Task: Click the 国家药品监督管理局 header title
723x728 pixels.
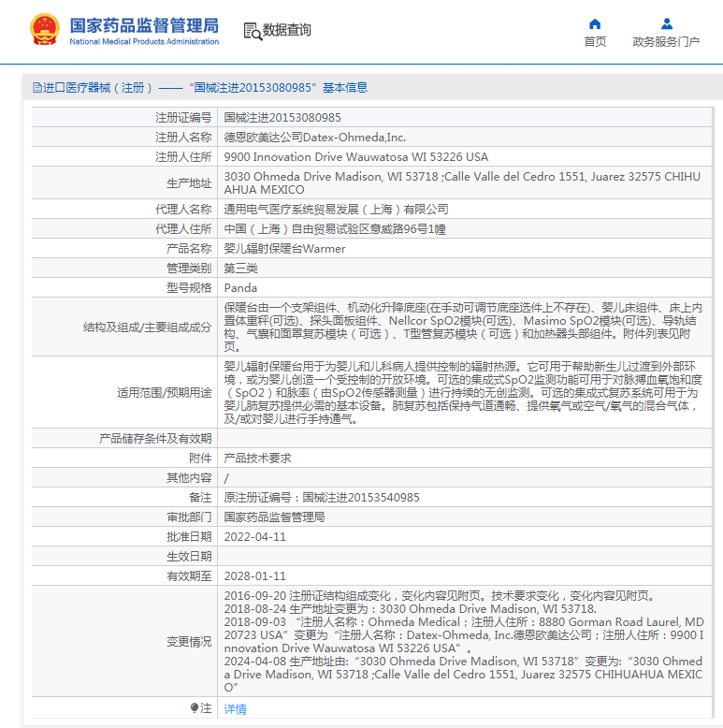Action: click(144, 25)
